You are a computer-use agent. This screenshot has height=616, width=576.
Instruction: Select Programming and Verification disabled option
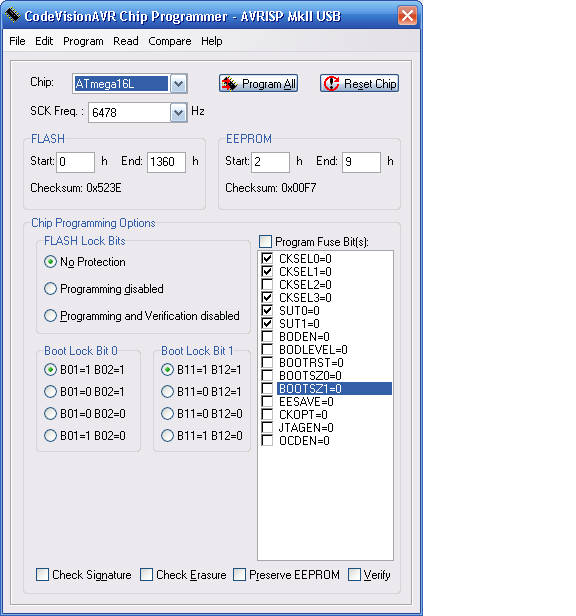click(x=50, y=315)
